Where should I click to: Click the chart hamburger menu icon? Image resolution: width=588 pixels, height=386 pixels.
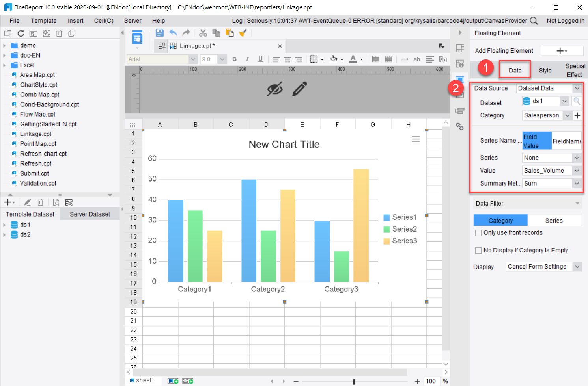point(415,139)
